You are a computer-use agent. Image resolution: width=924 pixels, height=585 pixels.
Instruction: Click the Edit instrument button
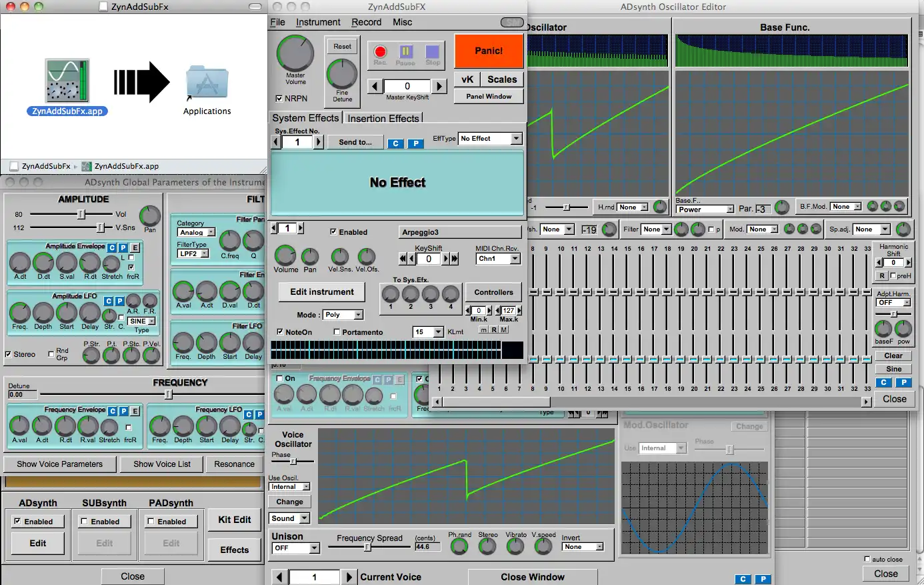(x=322, y=292)
